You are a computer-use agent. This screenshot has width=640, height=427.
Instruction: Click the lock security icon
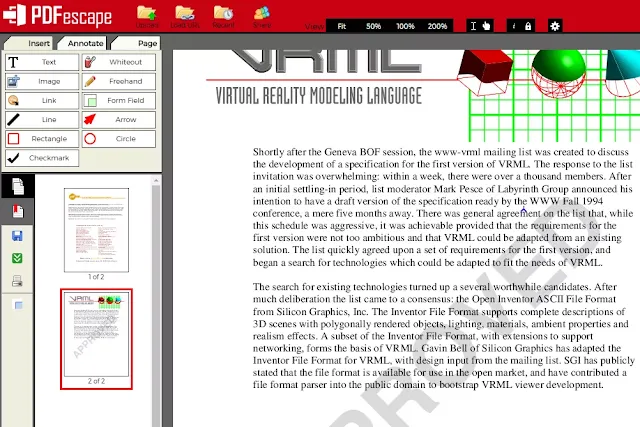pos(528,26)
